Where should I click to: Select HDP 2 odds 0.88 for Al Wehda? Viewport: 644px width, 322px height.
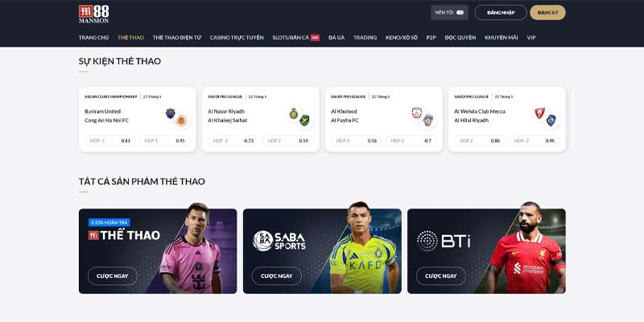click(480, 141)
